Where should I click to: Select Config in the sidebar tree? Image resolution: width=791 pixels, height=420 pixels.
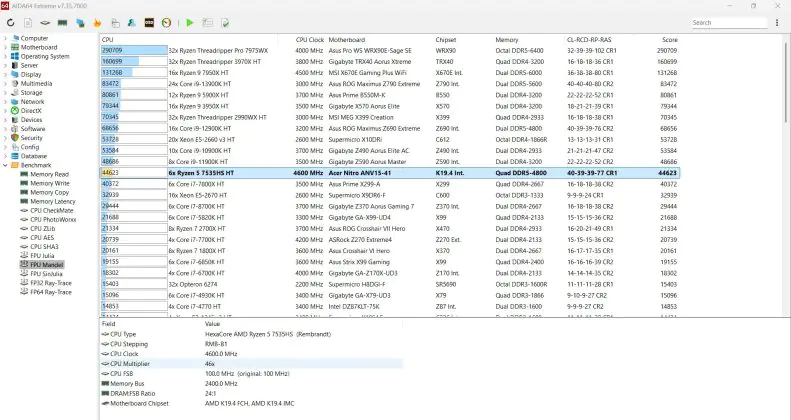(30, 147)
